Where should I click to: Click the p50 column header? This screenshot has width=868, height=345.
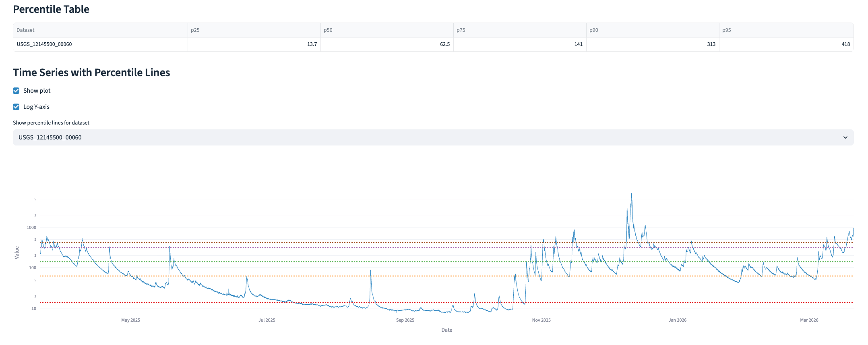387,30
